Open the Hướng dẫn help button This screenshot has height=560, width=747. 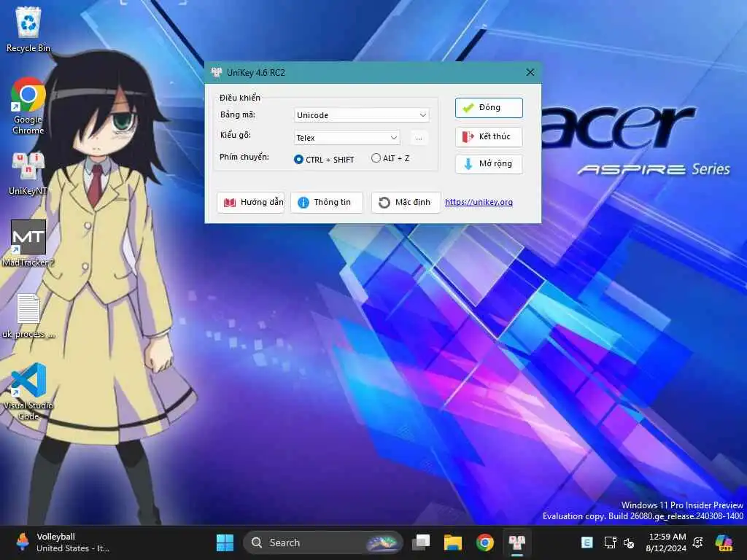[251, 203]
